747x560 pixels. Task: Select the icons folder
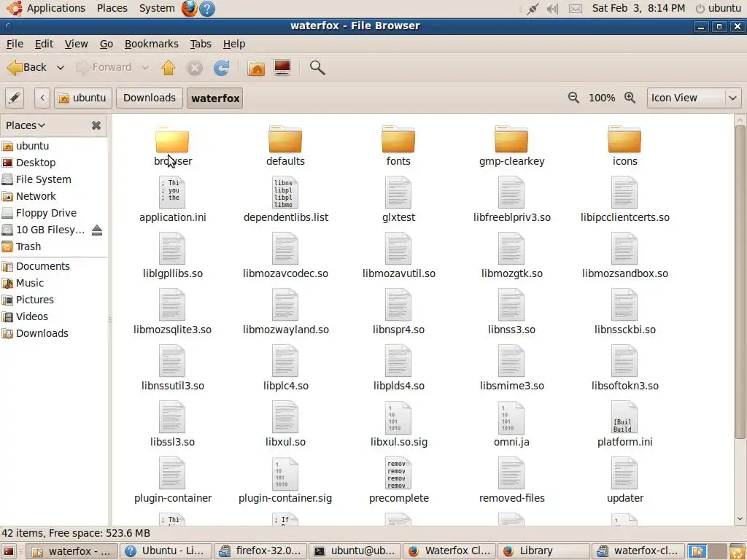coord(624,146)
